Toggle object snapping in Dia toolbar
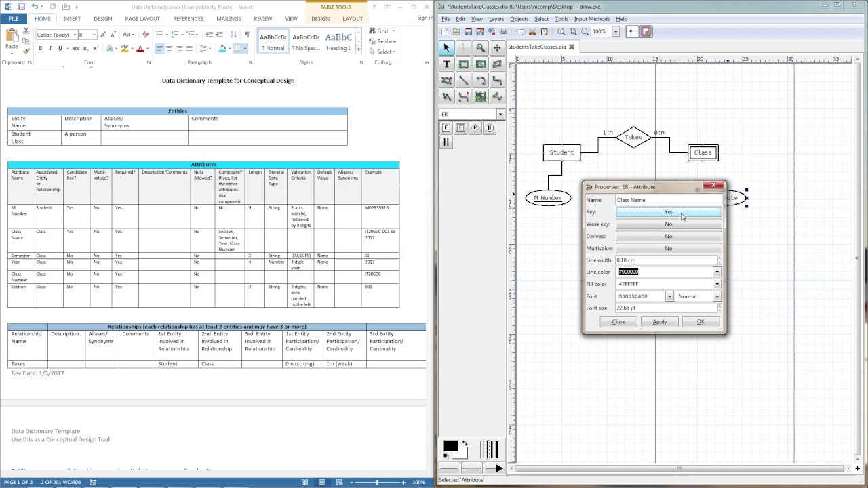The width and height of the screenshot is (868, 488). click(x=646, y=32)
